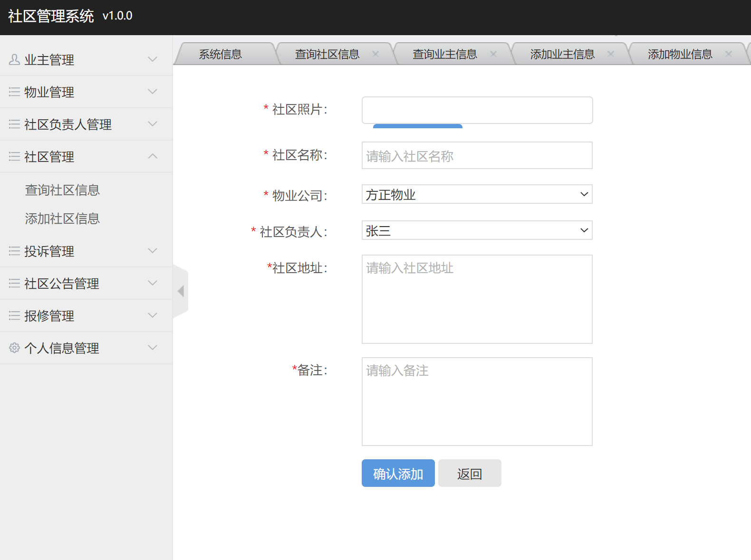Focus the 社区名称 input field
This screenshot has width=751, height=560.
(477, 156)
